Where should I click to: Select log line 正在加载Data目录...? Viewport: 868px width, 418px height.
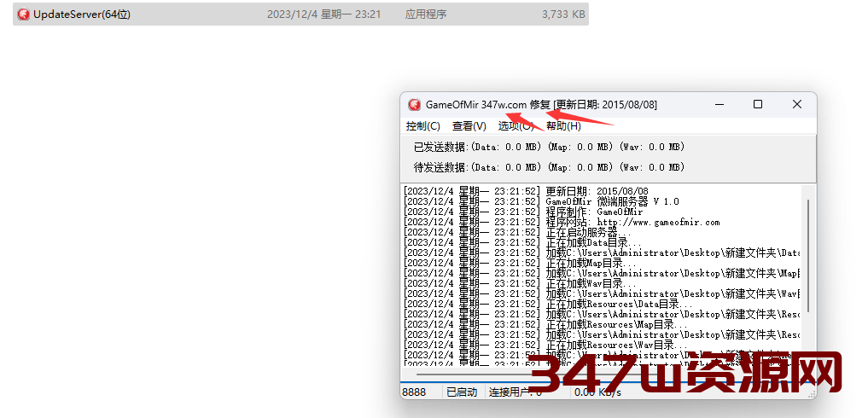tap(522, 242)
